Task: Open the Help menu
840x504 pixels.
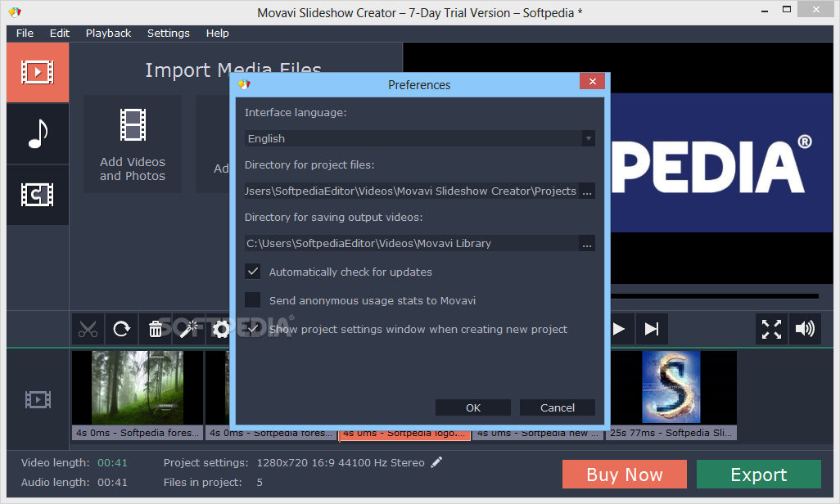Action: point(217,34)
